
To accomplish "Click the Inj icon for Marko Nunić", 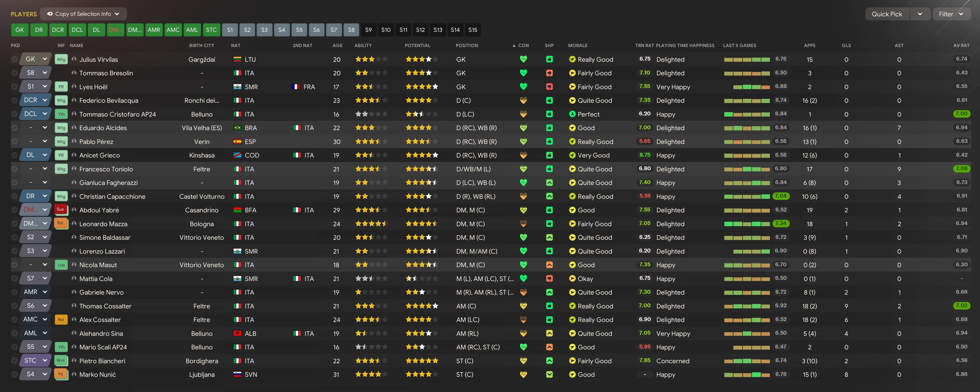I will [x=60, y=374].
